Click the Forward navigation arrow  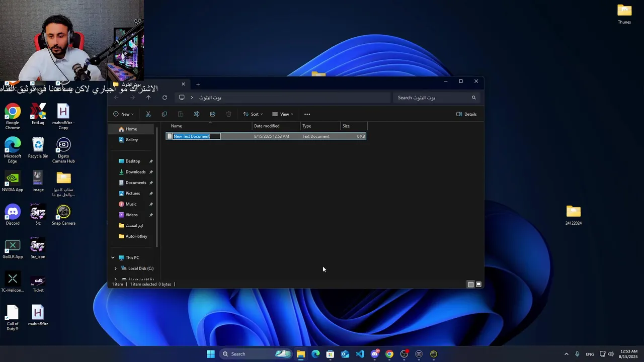click(x=132, y=98)
